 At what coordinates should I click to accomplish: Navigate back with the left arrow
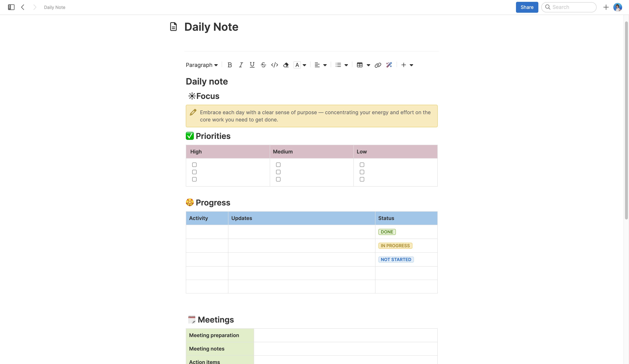coord(23,7)
